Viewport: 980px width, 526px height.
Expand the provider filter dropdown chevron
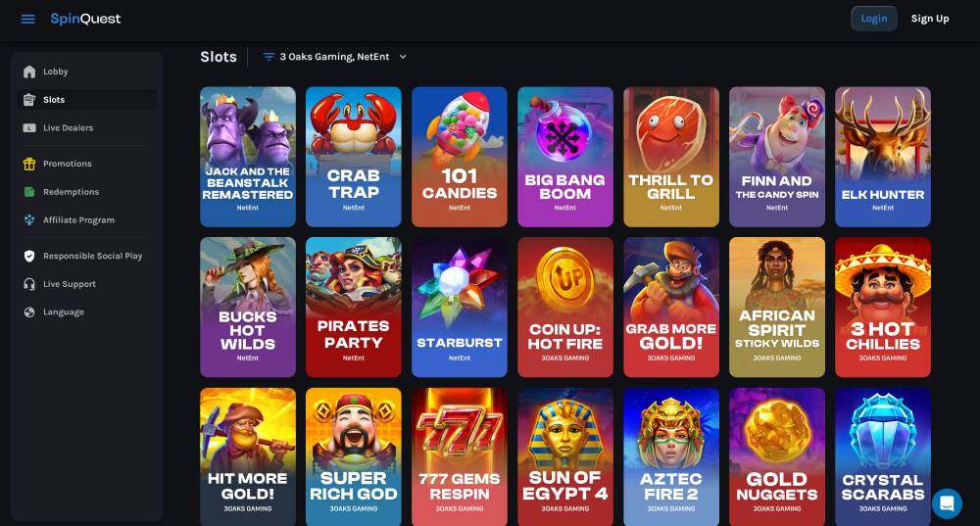(x=403, y=57)
